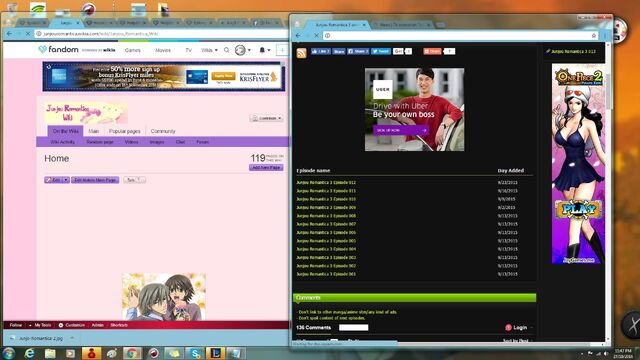640x360 pixels.
Task: Open Internet Explorer from the taskbar
Action: [x=29, y=353]
